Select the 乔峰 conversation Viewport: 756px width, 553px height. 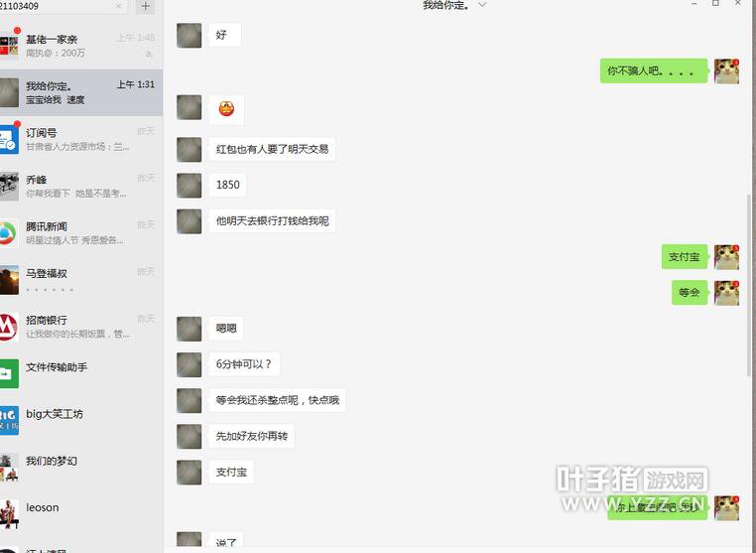click(81, 187)
